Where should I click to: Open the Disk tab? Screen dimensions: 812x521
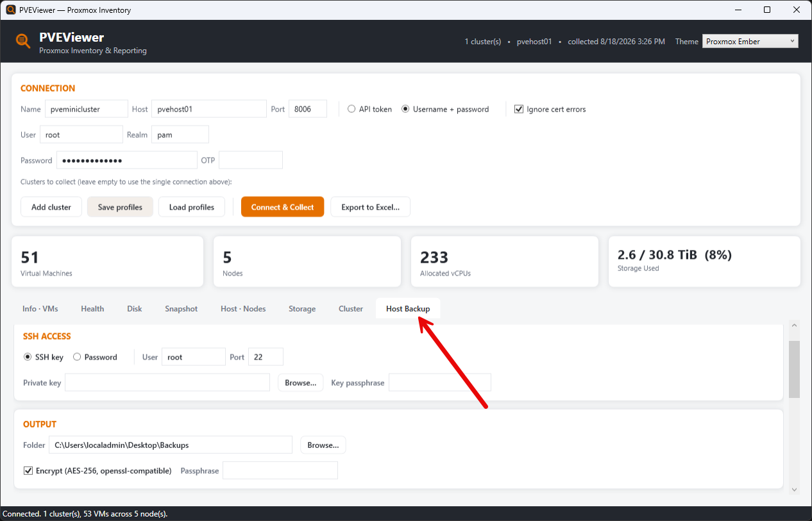[x=135, y=309]
